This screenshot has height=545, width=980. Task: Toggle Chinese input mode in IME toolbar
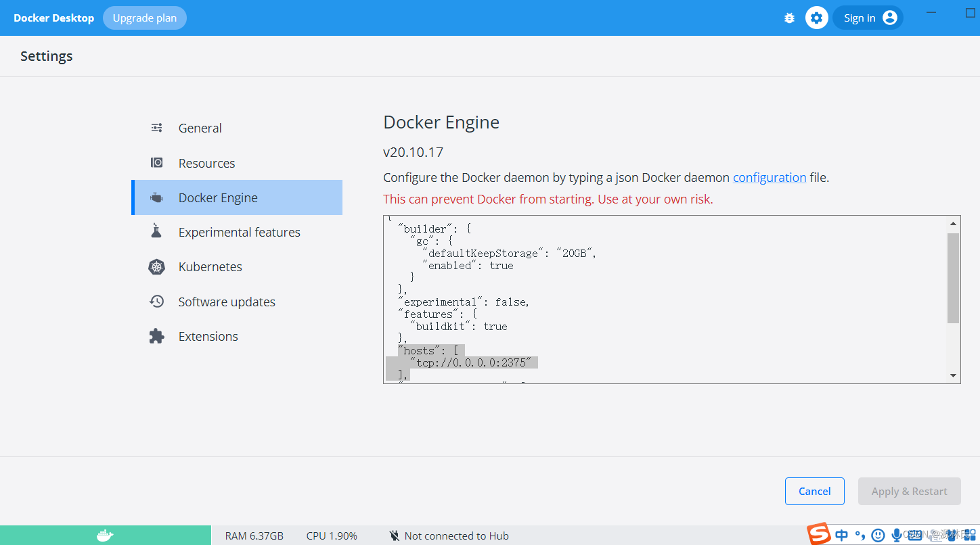(841, 535)
